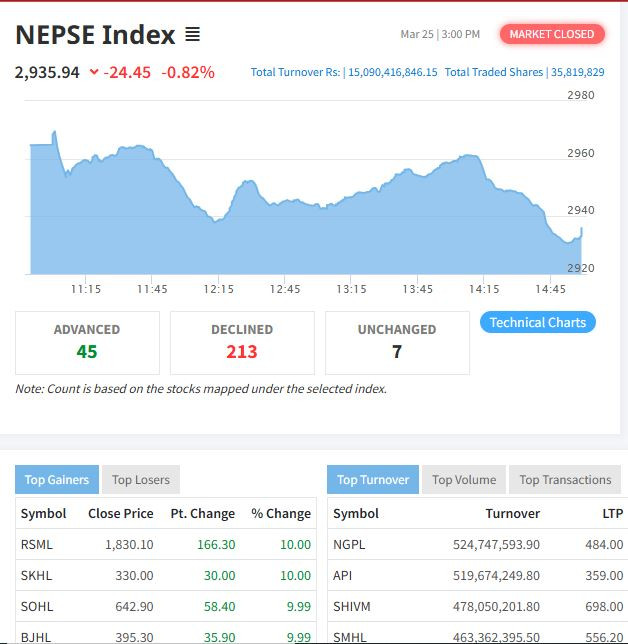
Task: Open the SHIVM turnover entry
Action: coord(352,606)
